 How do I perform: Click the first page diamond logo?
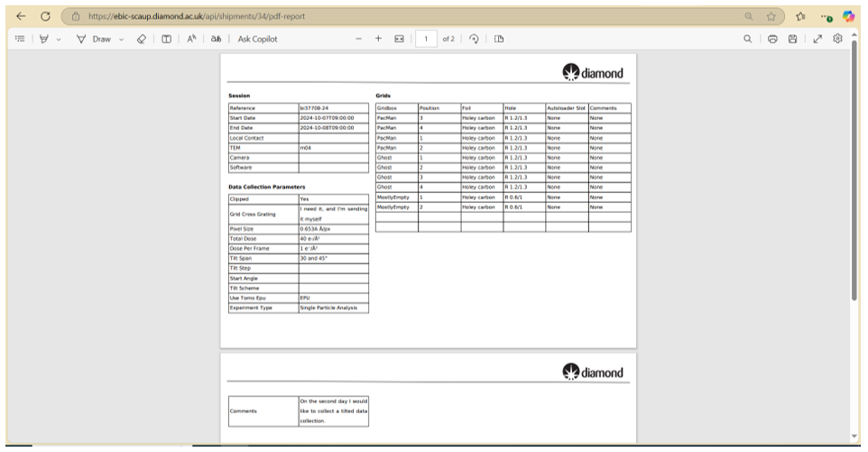[593, 72]
